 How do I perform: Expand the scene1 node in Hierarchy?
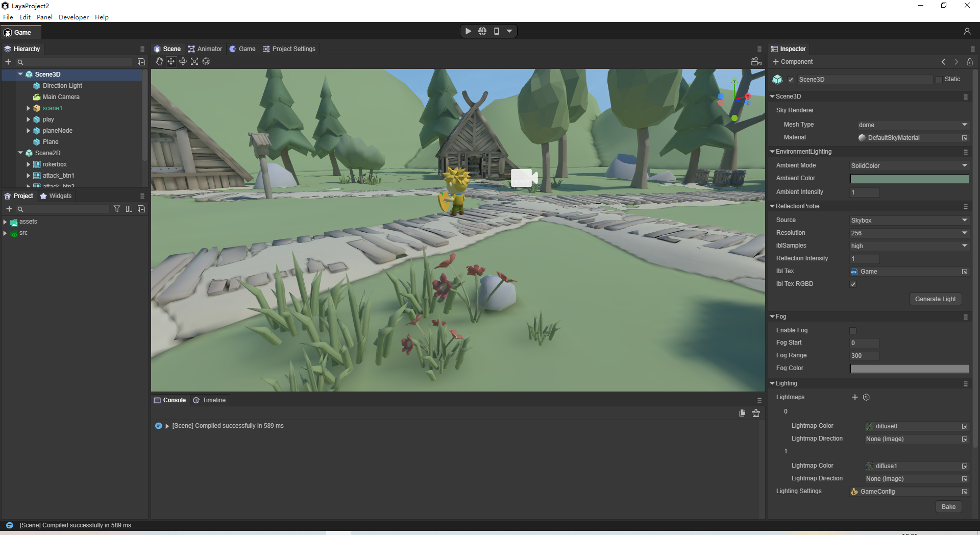click(x=29, y=108)
